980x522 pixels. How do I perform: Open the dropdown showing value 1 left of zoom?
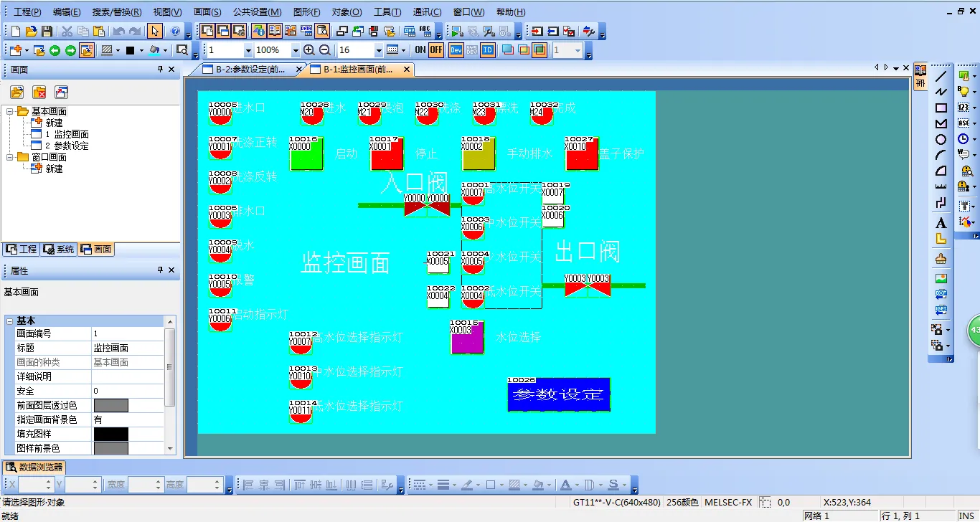coord(248,50)
